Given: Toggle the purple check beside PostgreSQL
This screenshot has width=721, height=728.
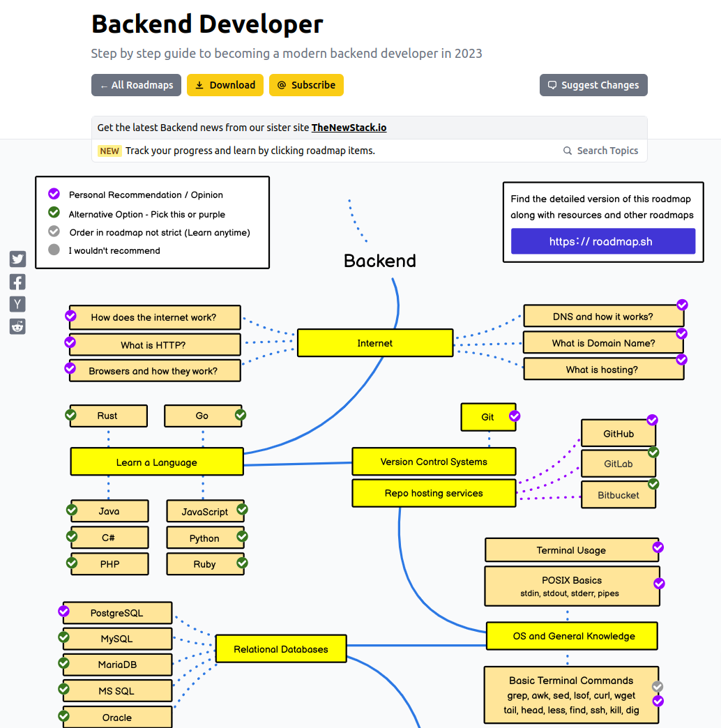Looking at the screenshot, I should (64, 612).
